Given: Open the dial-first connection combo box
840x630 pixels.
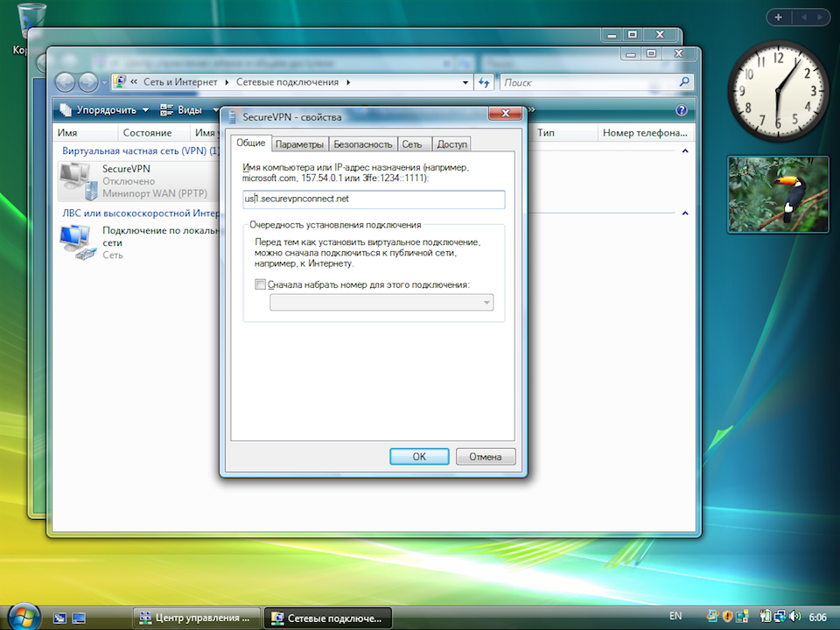Looking at the screenshot, I should (x=381, y=303).
